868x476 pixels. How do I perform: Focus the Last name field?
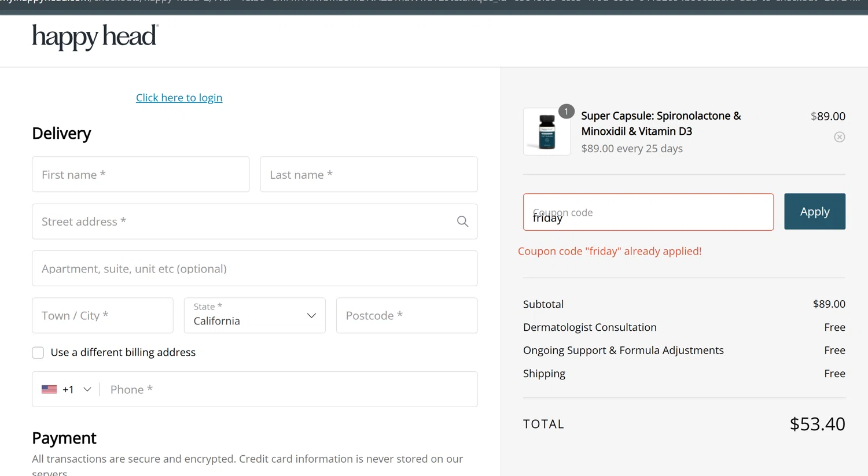(369, 175)
